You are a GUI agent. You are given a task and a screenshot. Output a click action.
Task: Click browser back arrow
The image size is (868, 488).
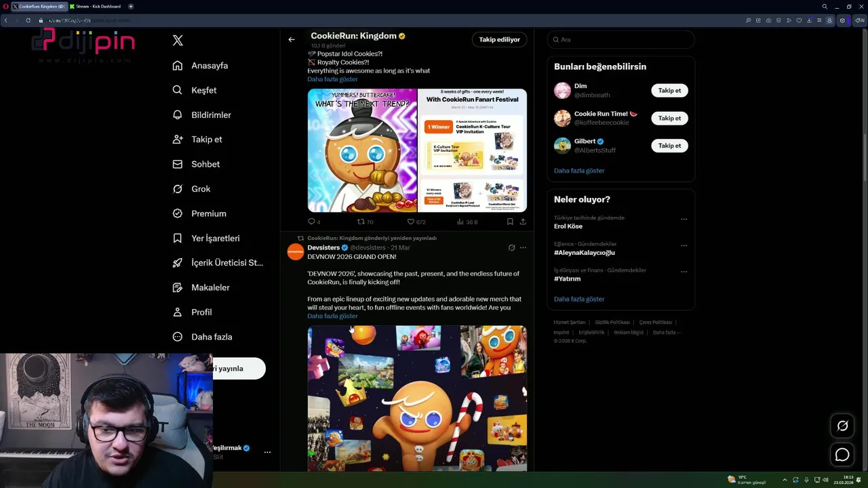click(x=5, y=20)
